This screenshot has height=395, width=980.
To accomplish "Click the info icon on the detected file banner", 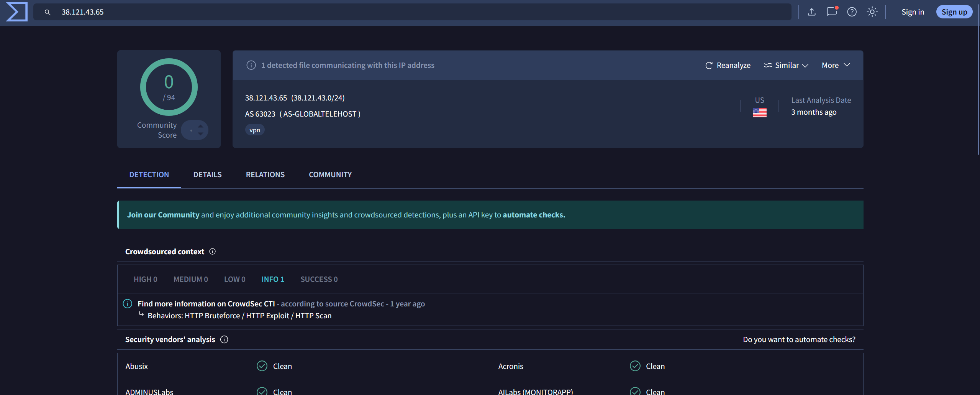I will tap(251, 65).
